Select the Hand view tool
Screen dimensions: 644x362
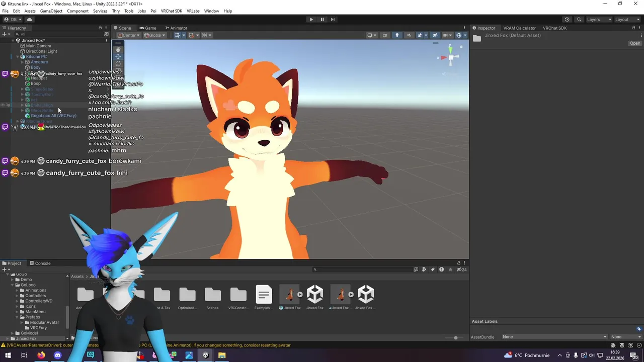click(x=118, y=49)
